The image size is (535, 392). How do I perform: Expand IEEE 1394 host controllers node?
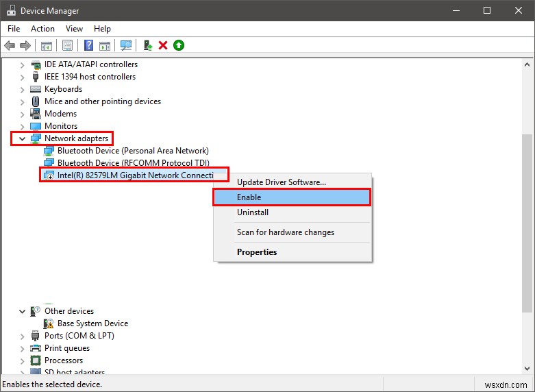pyautogui.click(x=22, y=77)
